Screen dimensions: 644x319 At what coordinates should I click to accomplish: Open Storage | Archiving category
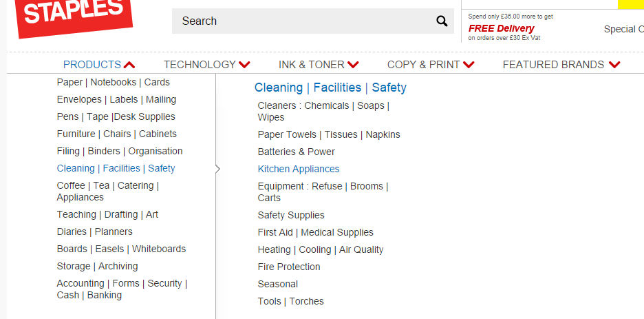[x=97, y=267]
